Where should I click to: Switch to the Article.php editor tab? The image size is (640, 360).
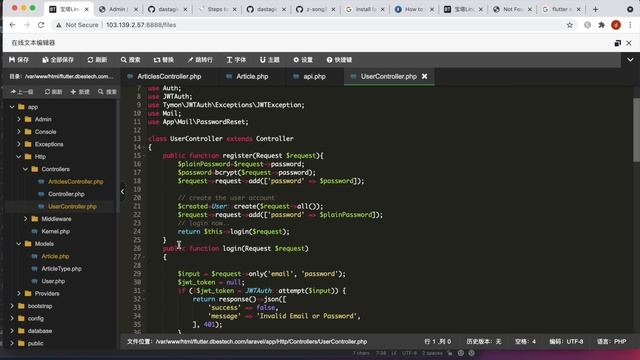pyautogui.click(x=252, y=76)
